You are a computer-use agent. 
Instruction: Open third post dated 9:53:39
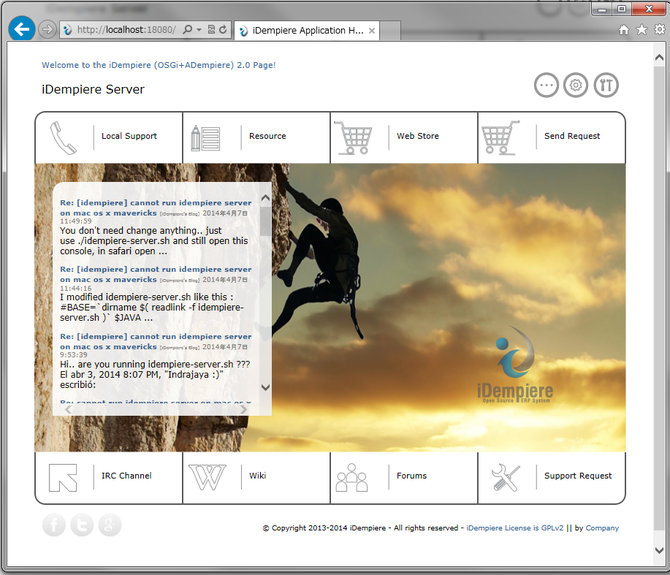coord(156,341)
